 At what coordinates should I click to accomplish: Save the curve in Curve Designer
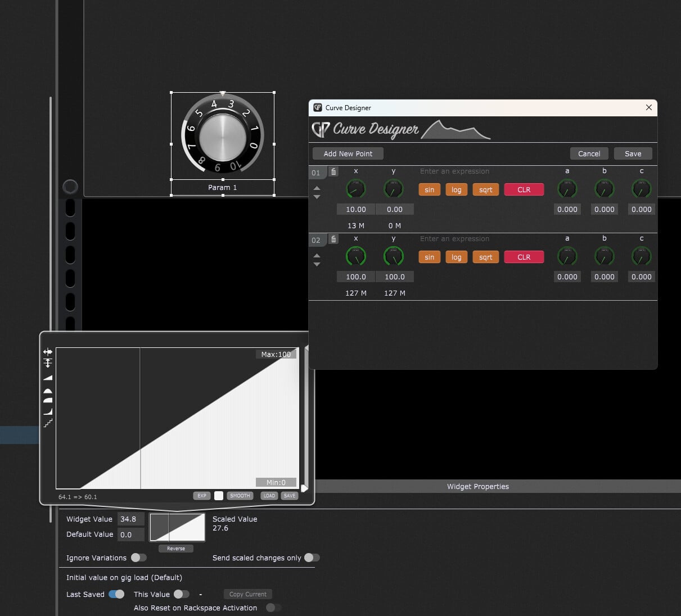633,153
